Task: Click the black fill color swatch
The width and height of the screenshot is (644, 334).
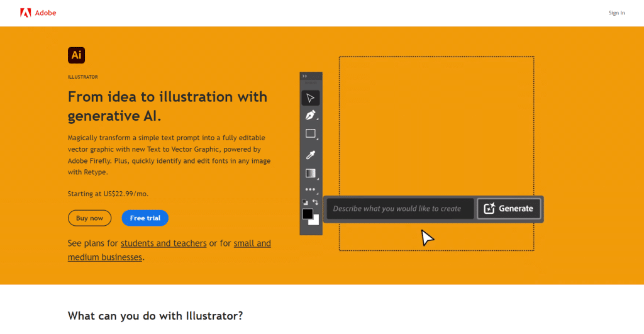Action: [308, 214]
